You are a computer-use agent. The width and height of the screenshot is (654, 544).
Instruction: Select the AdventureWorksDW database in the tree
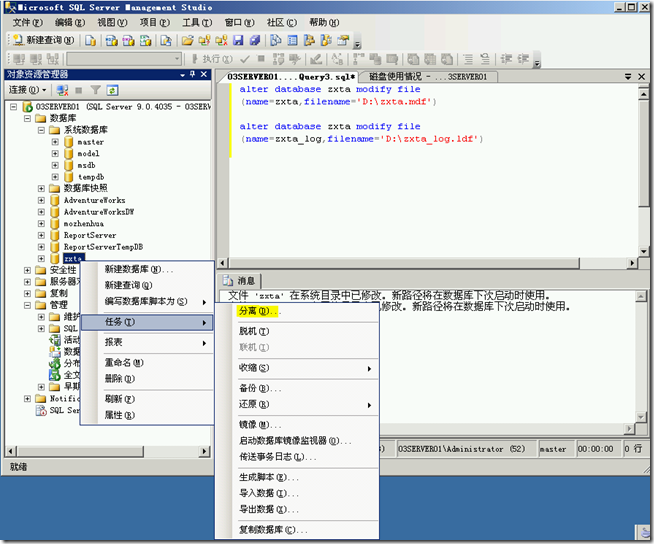click(x=99, y=212)
